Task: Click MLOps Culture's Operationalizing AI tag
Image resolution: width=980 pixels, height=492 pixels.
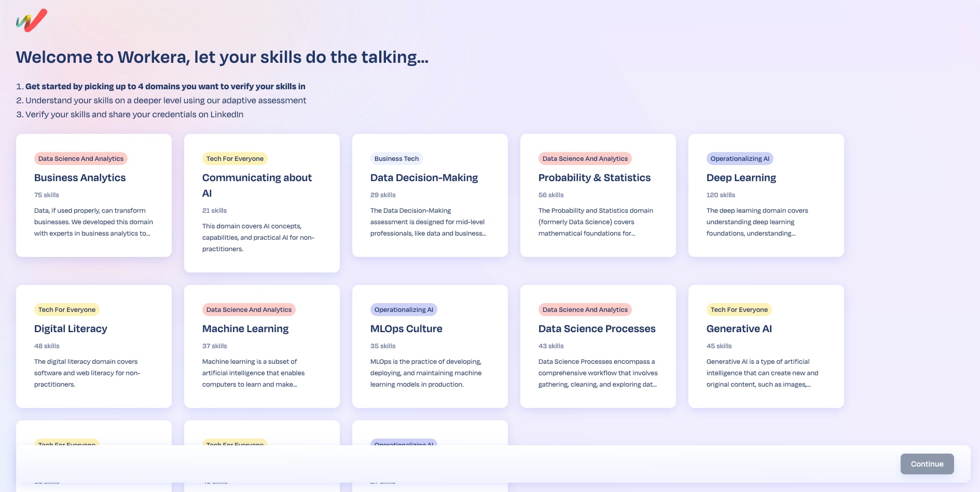Action: pyautogui.click(x=404, y=310)
